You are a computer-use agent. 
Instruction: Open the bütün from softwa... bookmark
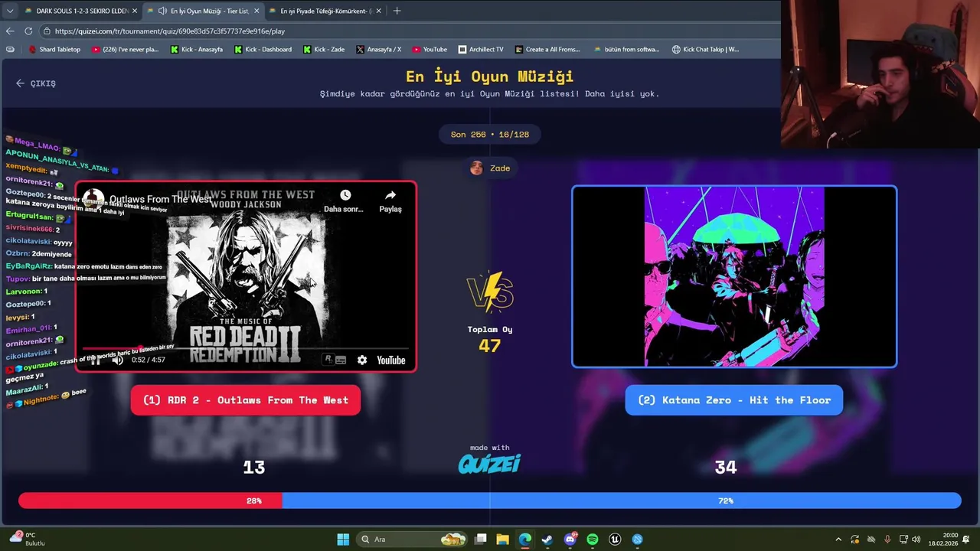click(626, 50)
